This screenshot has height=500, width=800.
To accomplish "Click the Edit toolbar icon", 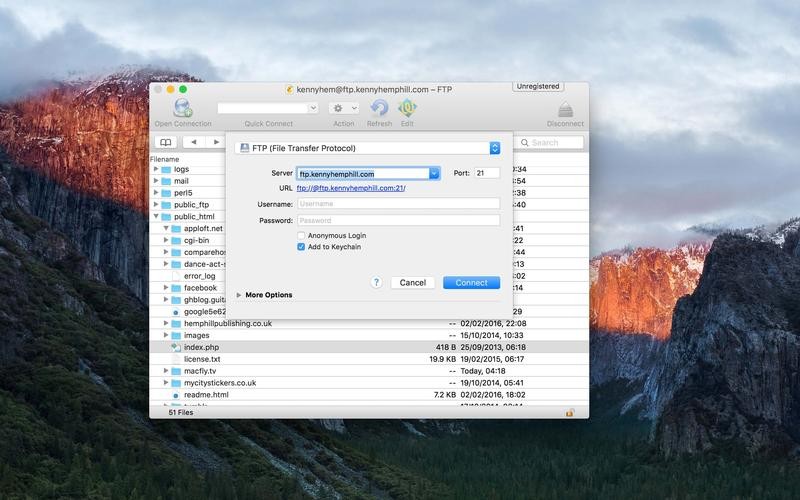I will 407,108.
